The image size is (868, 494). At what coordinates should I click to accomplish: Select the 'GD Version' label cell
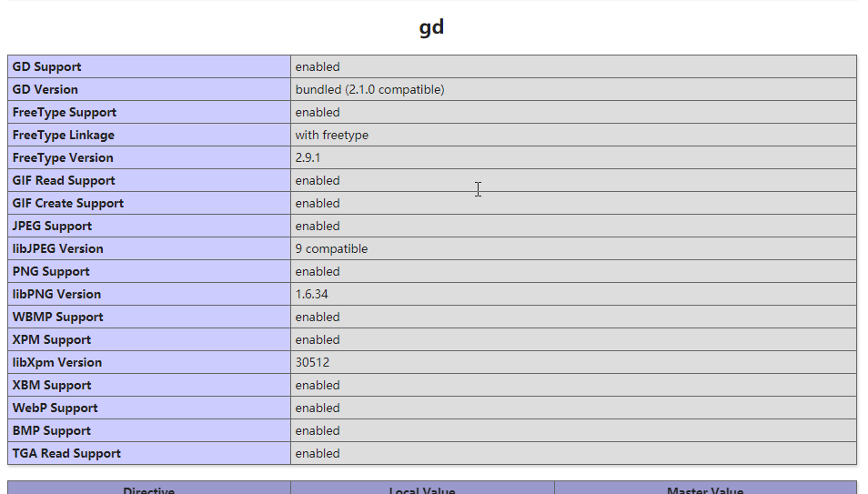click(149, 89)
